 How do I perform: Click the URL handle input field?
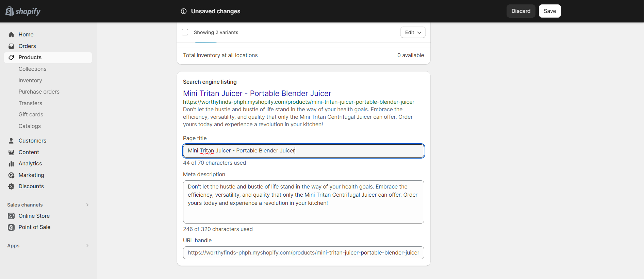tap(303, 253)
